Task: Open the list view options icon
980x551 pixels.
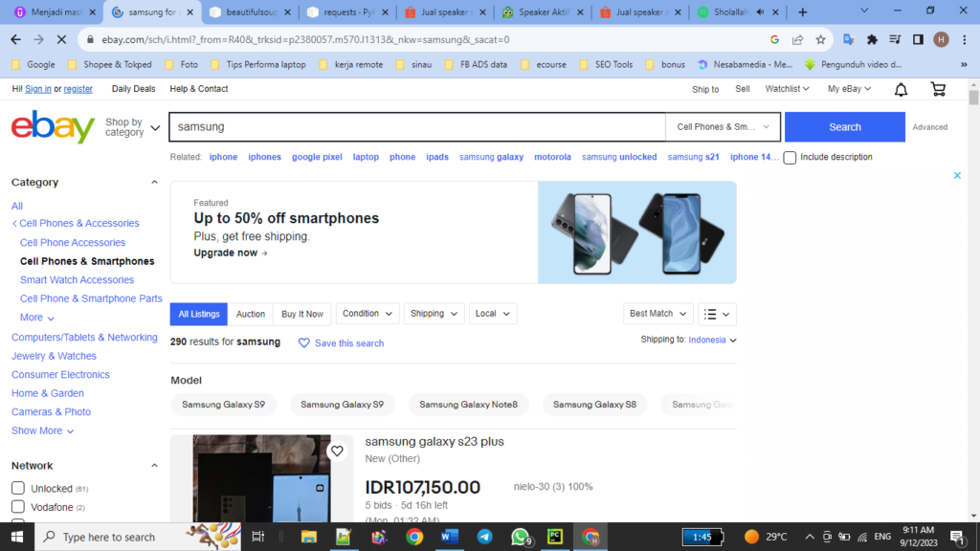Action: [x=716, y=313]
